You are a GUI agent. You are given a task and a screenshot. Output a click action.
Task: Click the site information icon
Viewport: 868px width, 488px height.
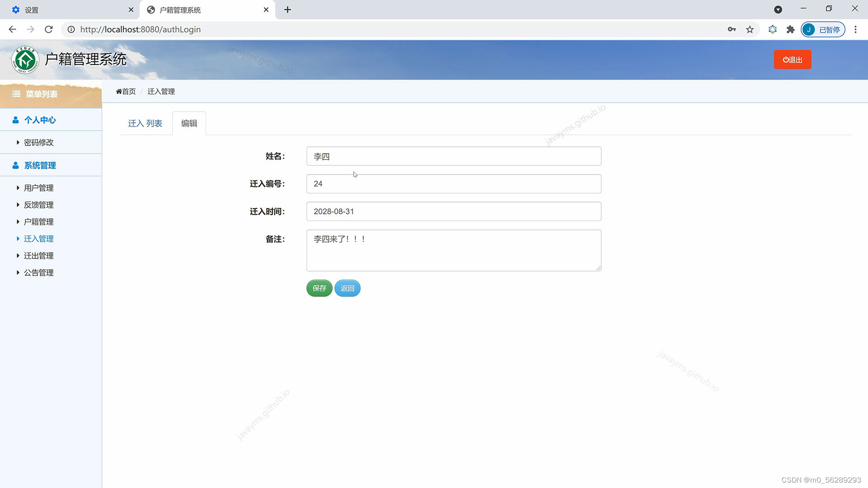point(71,29)
